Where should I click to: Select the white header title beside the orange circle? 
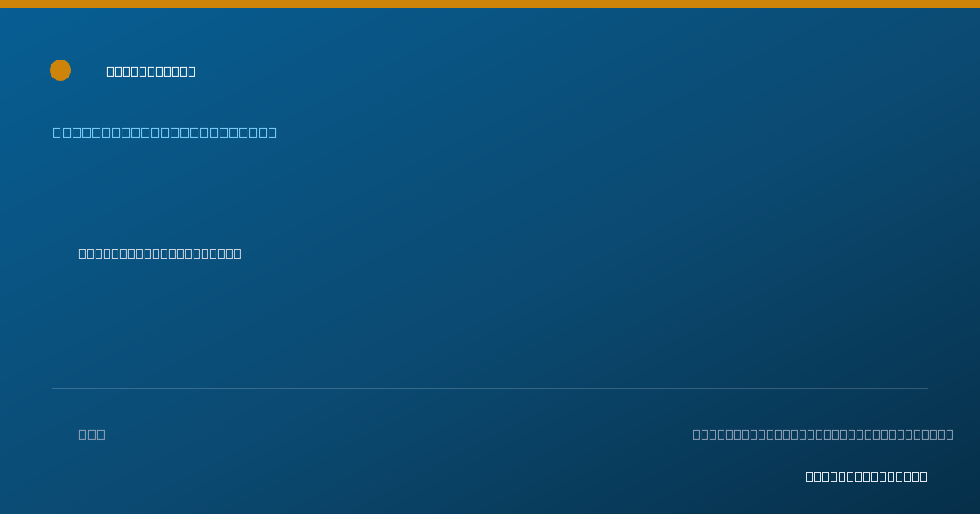(151, 71)
